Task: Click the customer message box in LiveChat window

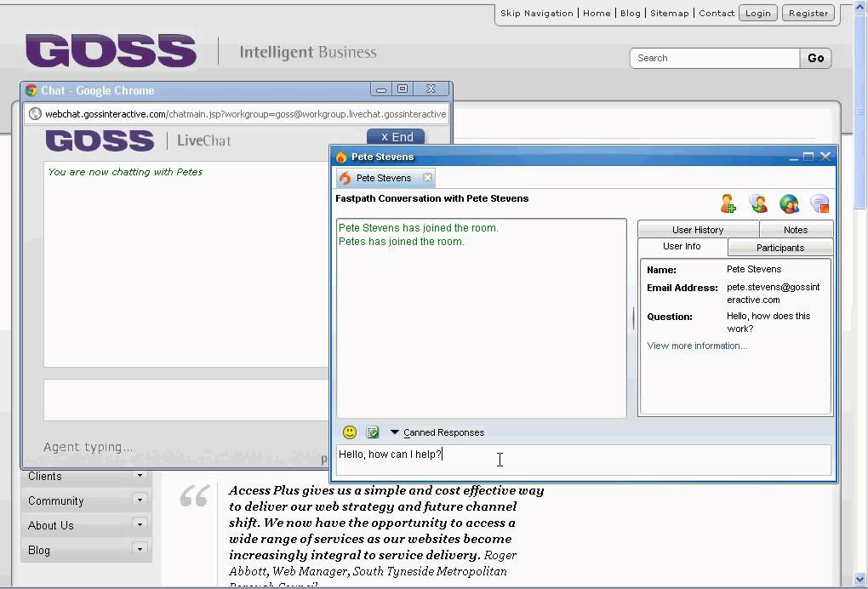Action: point(186,400)
